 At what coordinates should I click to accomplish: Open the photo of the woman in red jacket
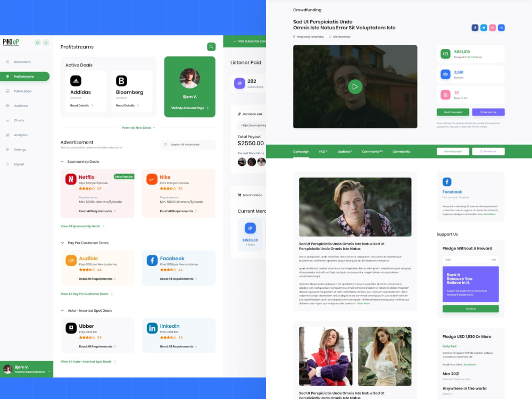326,356
